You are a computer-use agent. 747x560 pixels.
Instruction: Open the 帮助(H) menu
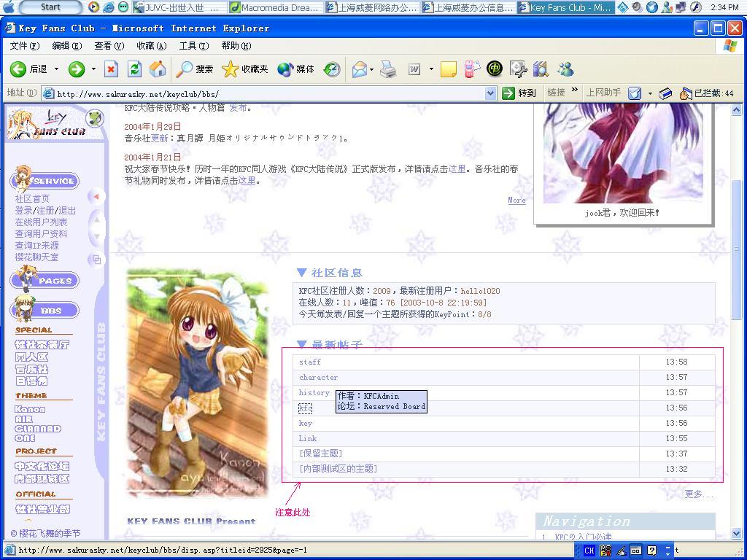[x=236, y=46]
